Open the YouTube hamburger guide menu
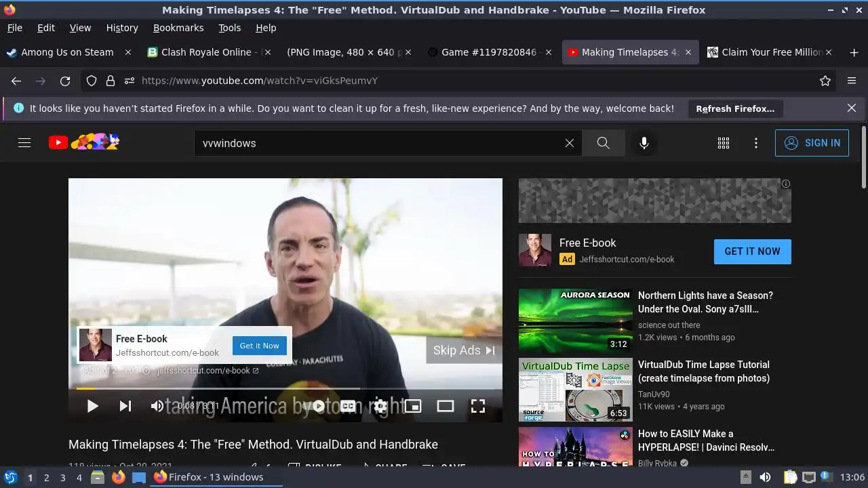 24,143
